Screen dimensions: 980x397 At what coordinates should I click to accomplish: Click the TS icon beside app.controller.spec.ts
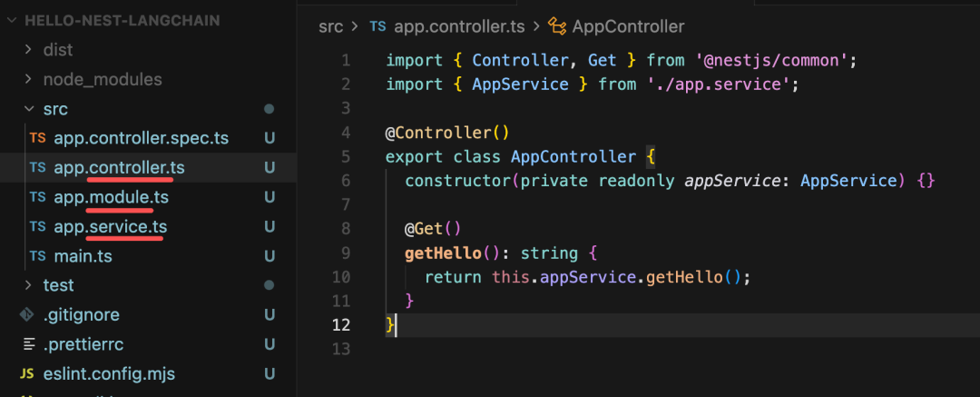[x=37, y=138]
